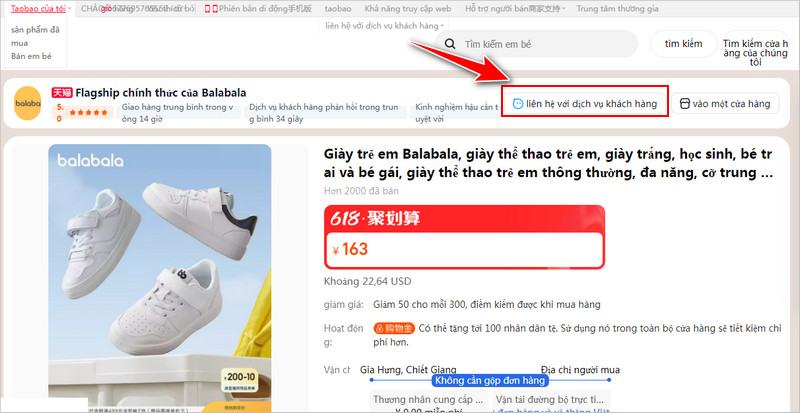Image resolution: width=800 pixels, height=413 pixels.
Task: Click 'liên hệ với dịch vụ khách hàng' button
Action: click(584, 104)
